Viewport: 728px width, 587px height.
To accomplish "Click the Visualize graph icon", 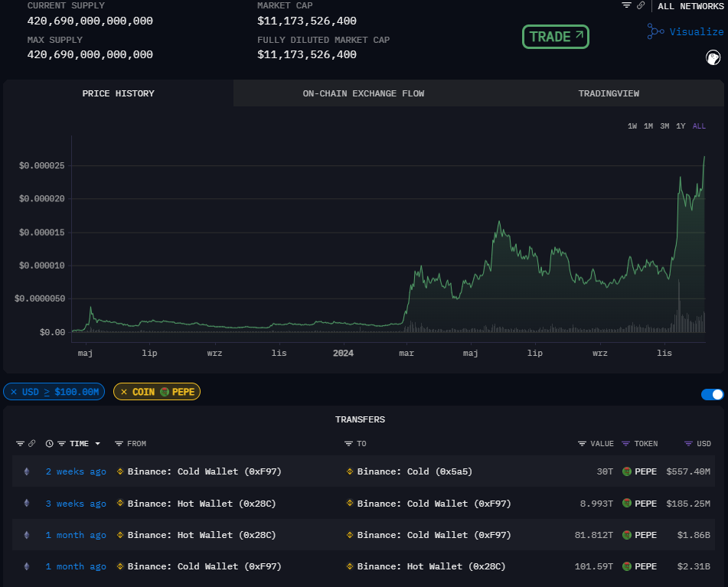I will [655, 31].
